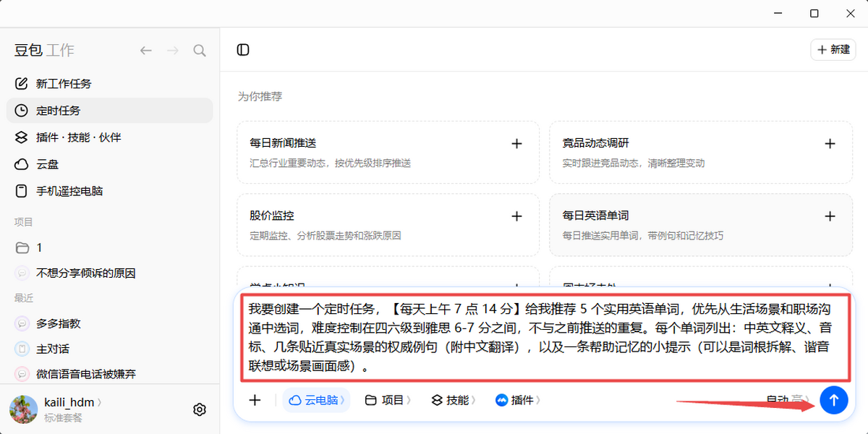Viewport: 868px width, 434px height.
Task: Click the 每日新闻推送 card title
Action: pyautogui.click(x=283, y=143)
